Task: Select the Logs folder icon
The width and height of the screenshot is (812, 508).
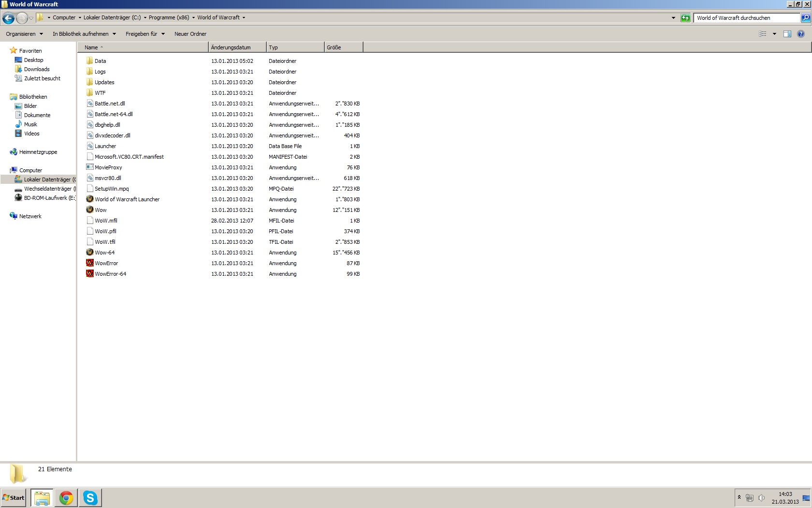Action: [90, 72]
